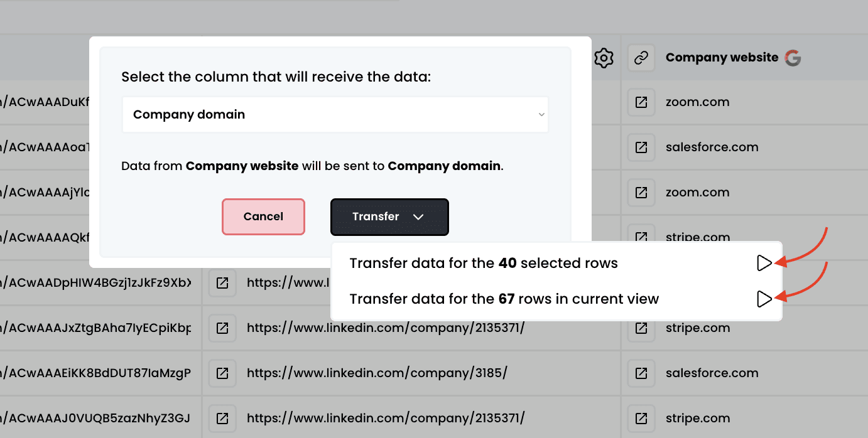Click the 'Data from Company website will be sent' sentence
The height and width of the screenshot is (438, 868).
pyautogui.click(x=312, y=167)
